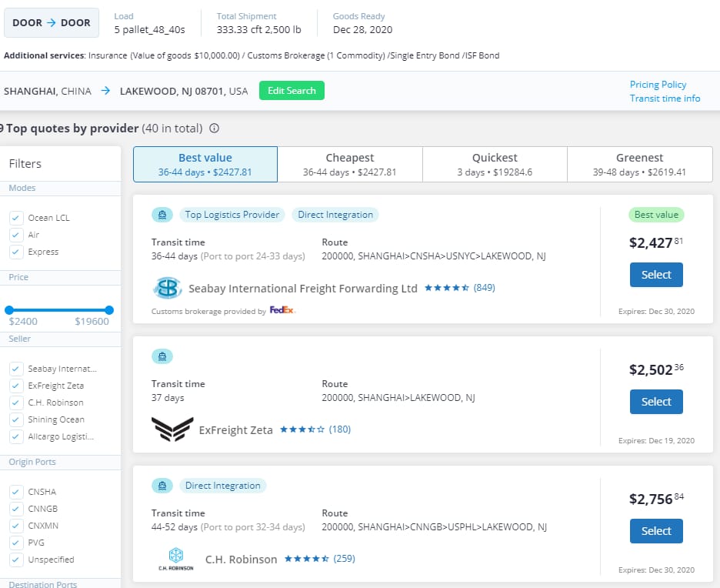Image resolution: width=720 pixels, height=588 pixels.
Task: Toggle the Seabay Internat... seller checkbox
Action: click(16, 369)
